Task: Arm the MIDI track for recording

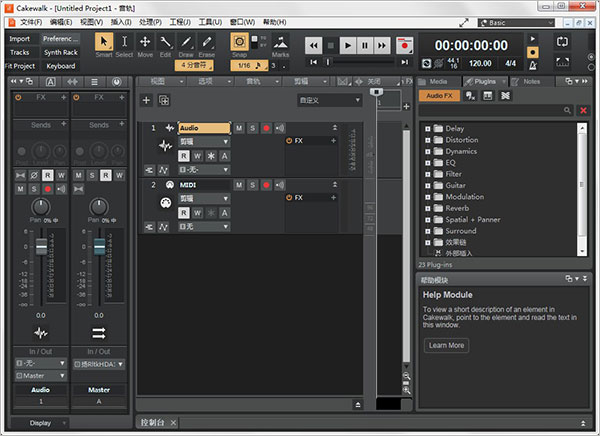Action: click(266, 185)
